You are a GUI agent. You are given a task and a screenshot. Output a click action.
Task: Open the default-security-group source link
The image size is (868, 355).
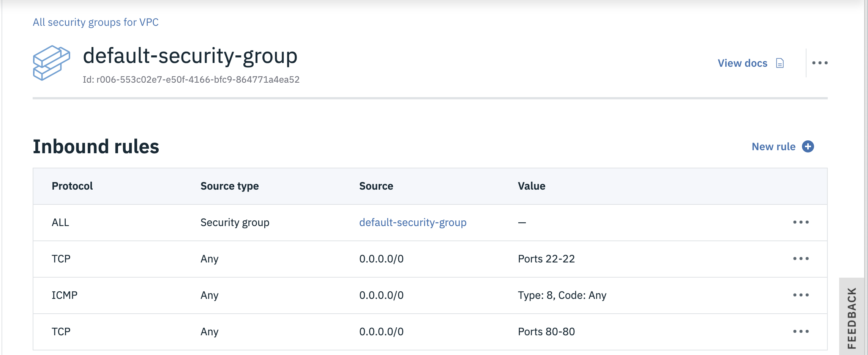click(413, 222)
